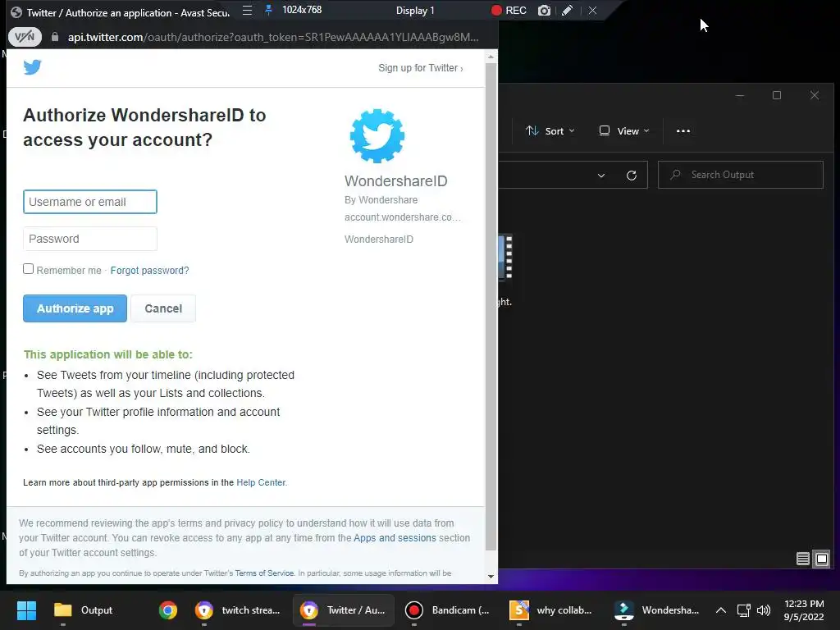Open the Apps and sessions link
Image resolution: width=840 pixels, height=630 pixels.
coord(395,538)
